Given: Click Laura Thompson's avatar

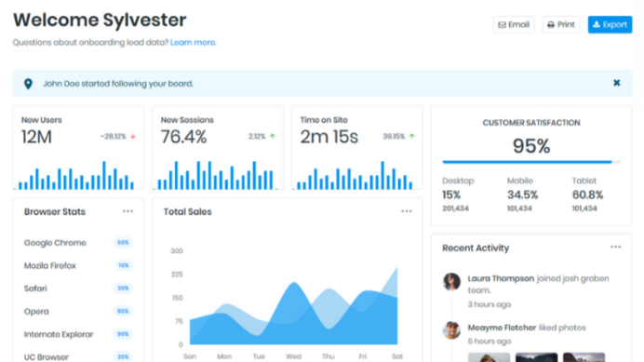Looking at the screenshot, I should click(x=451, y=281).
